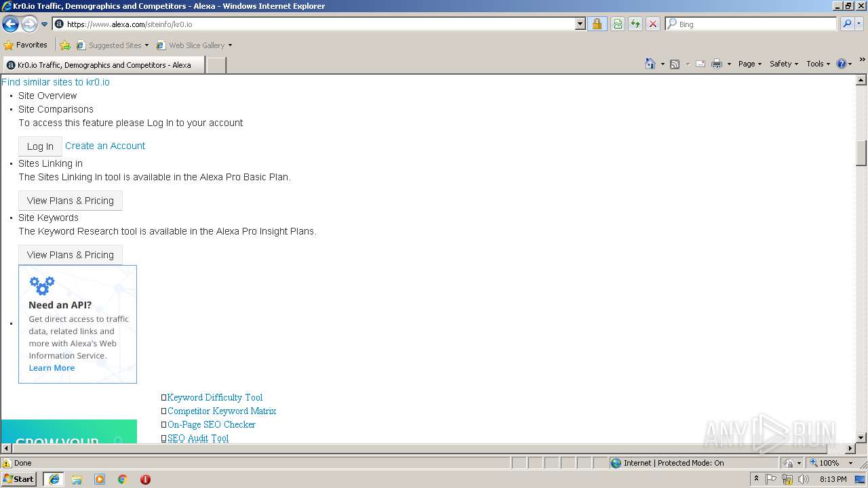This screenshot has width=868, height=488.
Task: Click the Windows Start button
Action: (x=19, y=479)
